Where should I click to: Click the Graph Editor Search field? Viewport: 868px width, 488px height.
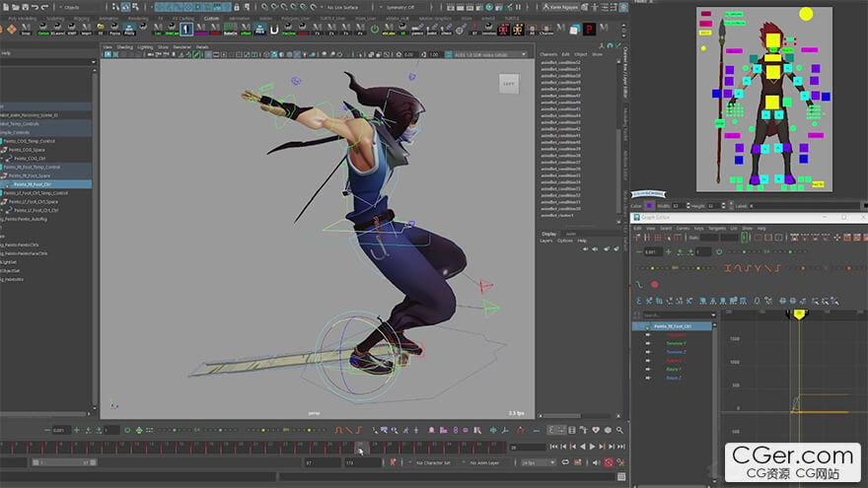coord(675,314)
